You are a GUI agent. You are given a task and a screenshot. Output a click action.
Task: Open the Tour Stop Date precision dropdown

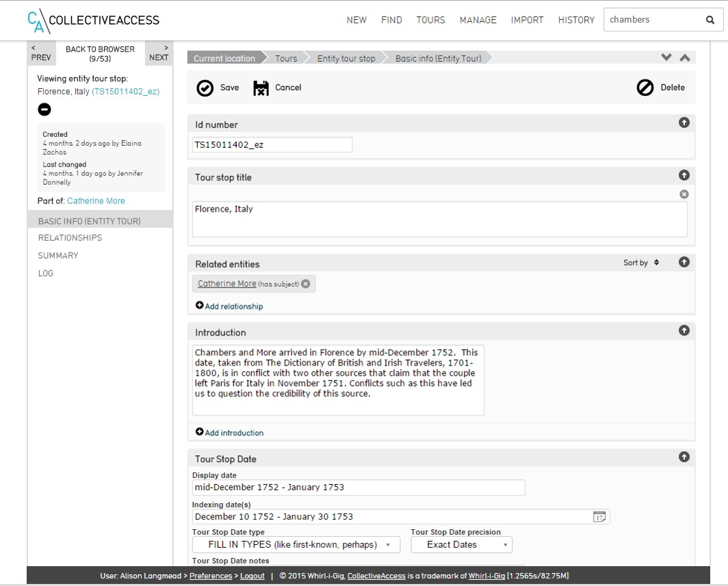pos(461,545)
